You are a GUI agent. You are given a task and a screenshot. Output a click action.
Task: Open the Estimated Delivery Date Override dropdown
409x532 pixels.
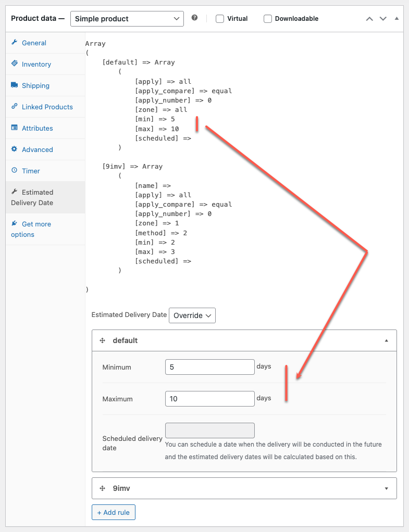pos(192,315)
